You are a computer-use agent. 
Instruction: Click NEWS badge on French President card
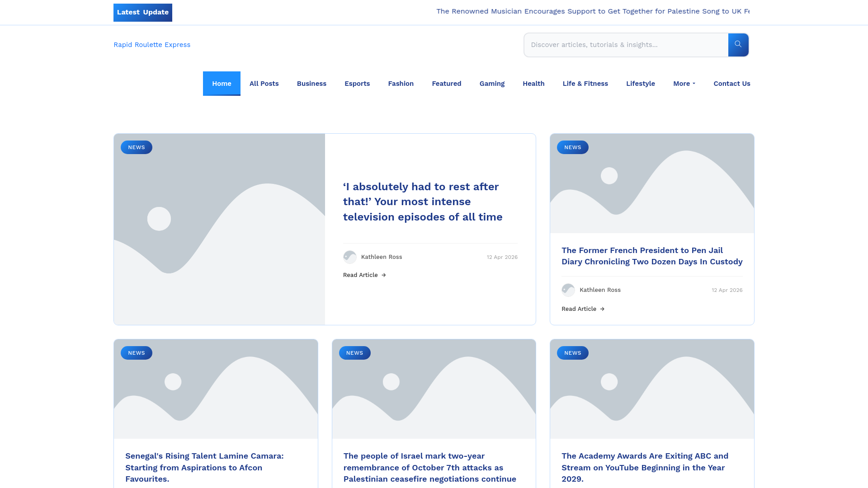click(x=572, y=147)
